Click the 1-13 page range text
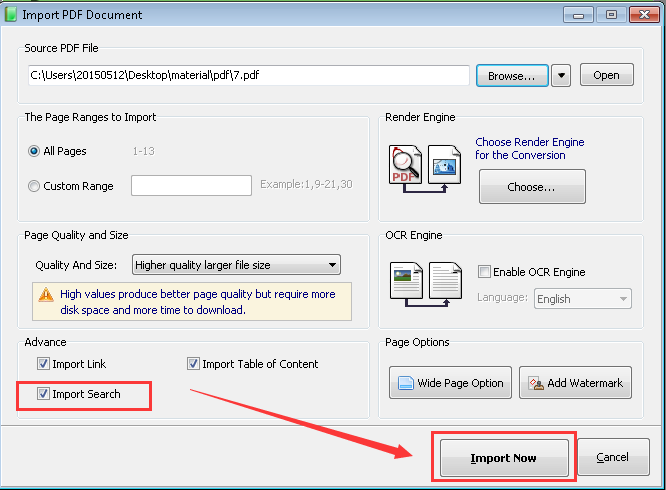Image resolution: width=666 pixels, height=490 pixels. [144, 151]
